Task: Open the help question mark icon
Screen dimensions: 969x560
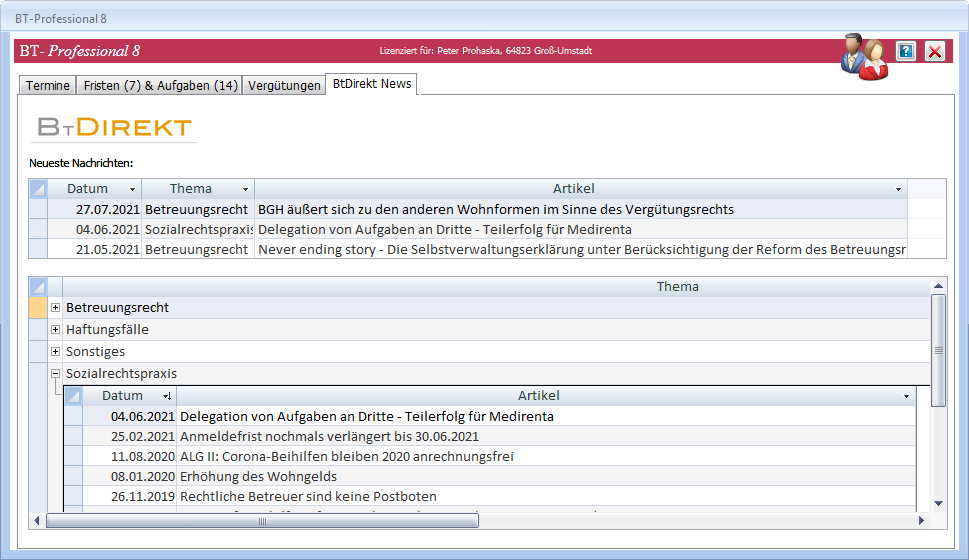Action: [905, 51]
